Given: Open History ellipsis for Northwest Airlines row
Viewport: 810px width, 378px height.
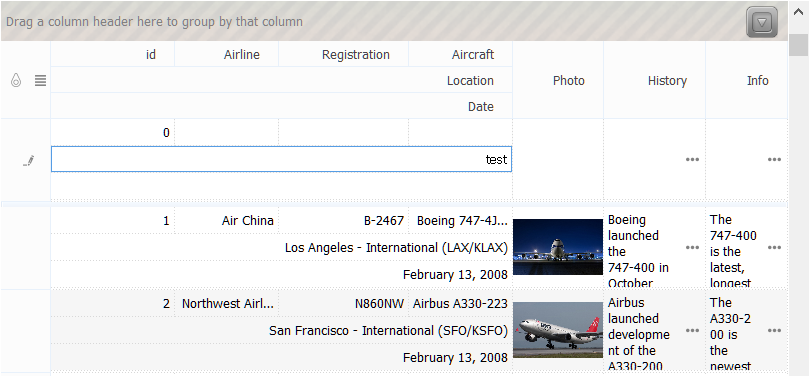Looking at the screenshot, I should (692, 330).
